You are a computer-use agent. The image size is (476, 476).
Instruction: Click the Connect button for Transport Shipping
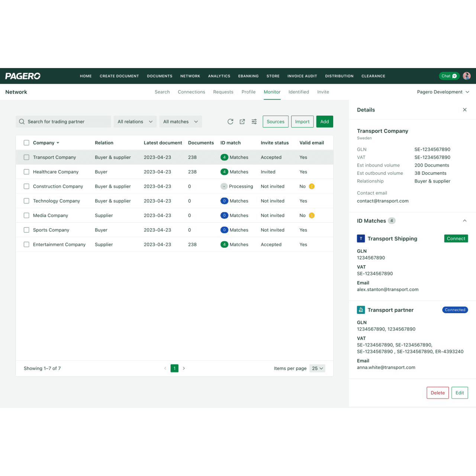pyautogui.click(x=456, y=238)
